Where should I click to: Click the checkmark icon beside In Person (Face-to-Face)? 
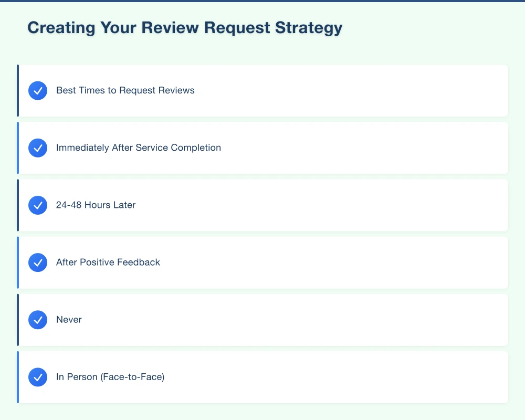tap(38, 377)
